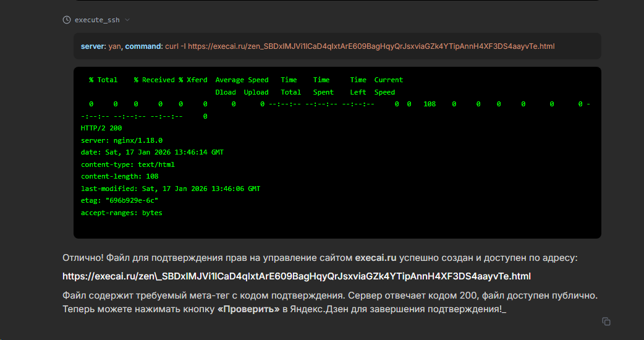The image size is (644, 340).
Task: Click the bold 'execai.ru' site name
Action: click(375, 258)
